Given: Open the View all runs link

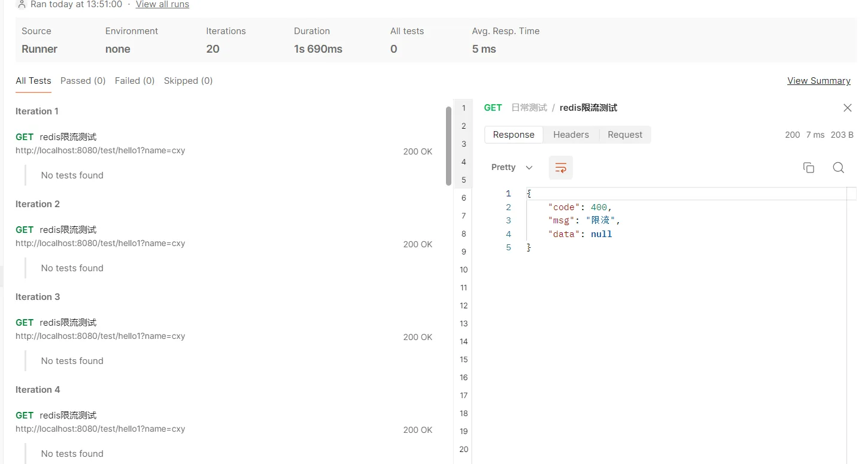Looking at the screenshot, I should click(162, 4).
